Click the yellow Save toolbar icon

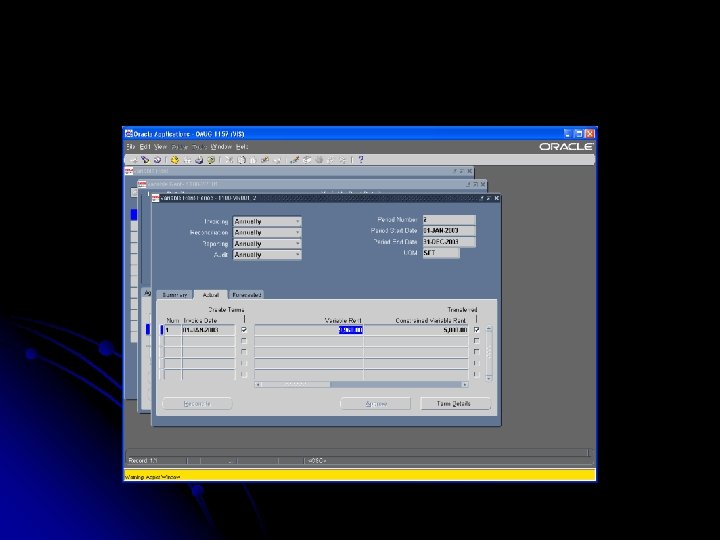click(175, 160)
